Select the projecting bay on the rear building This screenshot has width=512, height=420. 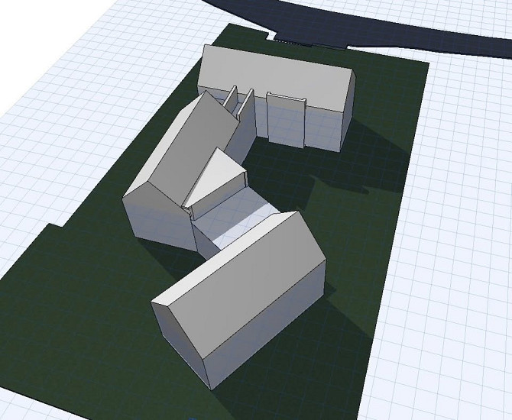[x=286, y=121]
